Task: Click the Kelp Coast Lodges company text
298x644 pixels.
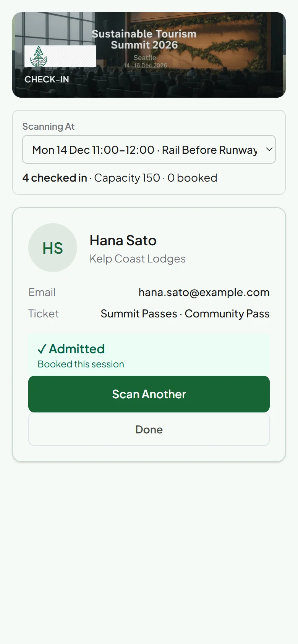Action: click(138, 259)
